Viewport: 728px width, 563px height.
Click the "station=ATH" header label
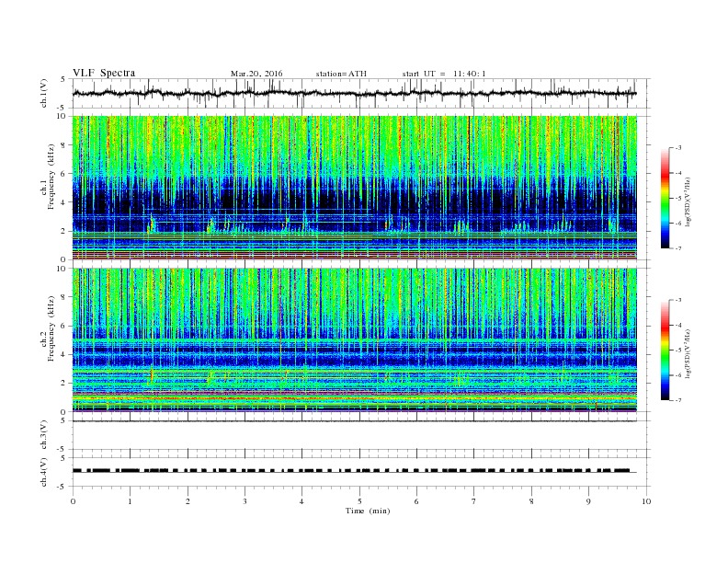(x=341, y=74)
